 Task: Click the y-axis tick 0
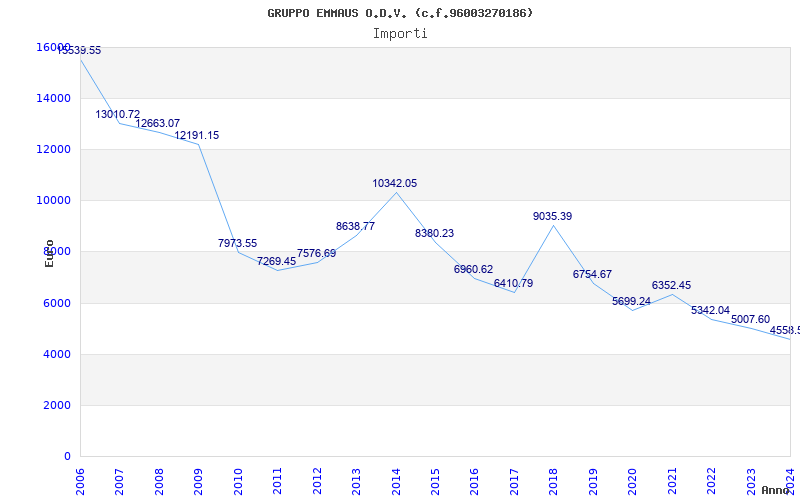pyautogui.click(x=67, y=456)
